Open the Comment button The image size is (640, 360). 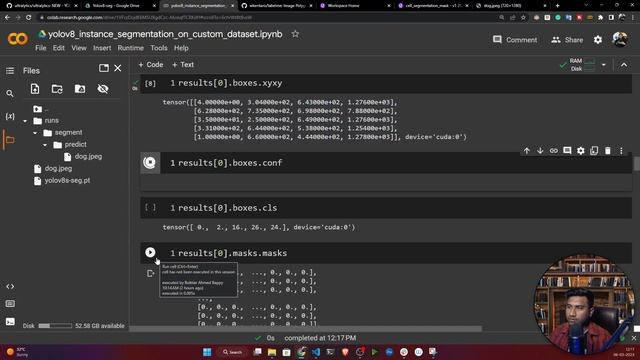(x=515, y=40)
